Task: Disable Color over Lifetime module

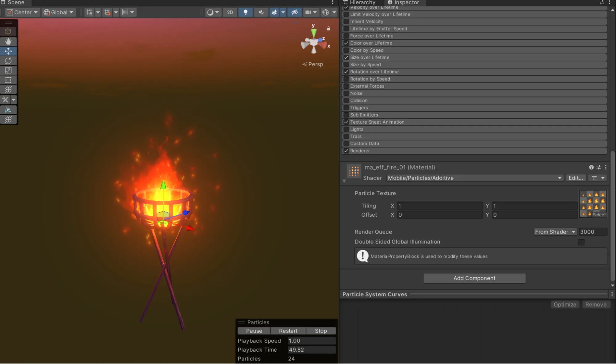Action: click(346, 43)
